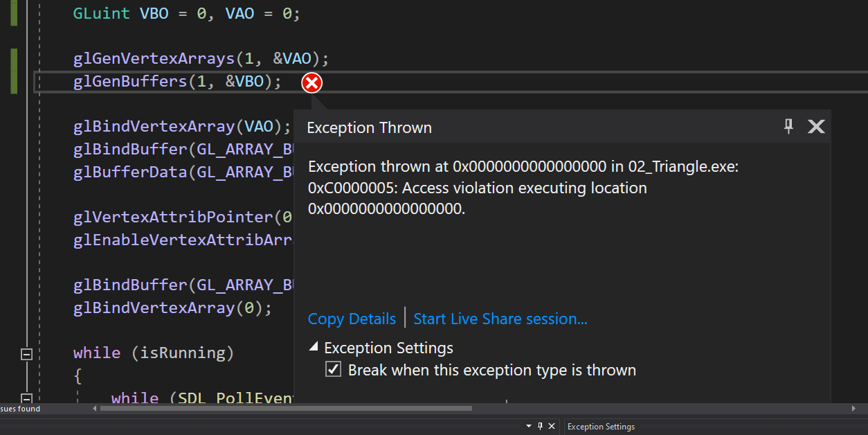Uncheck Break when this exception type is thrown
868x435 pixels.
click(334, 369)
